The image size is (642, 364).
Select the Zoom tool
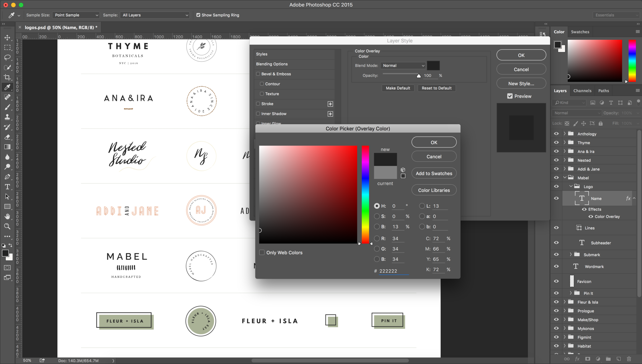7,226
